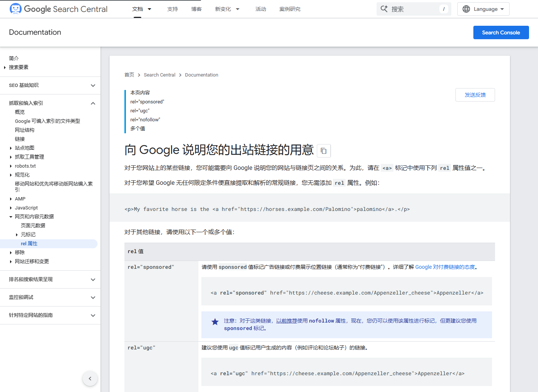Expand the JavaScript tree item
The image size is (538, 392).
point(11,208)
